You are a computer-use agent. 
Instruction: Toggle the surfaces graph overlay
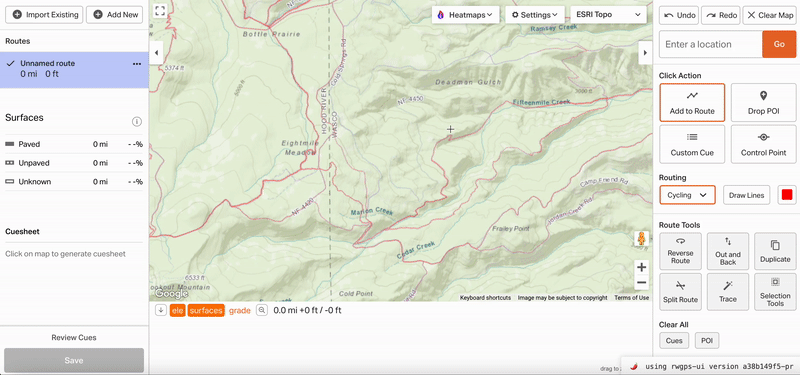click(206, 310)
